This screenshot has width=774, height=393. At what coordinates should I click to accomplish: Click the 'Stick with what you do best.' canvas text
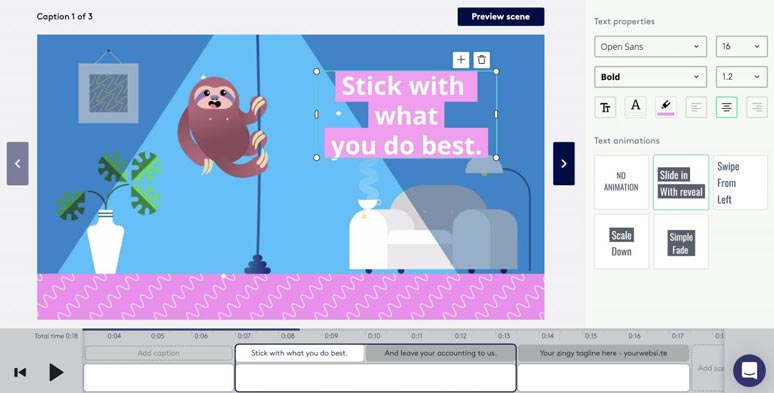click(406, 116)
